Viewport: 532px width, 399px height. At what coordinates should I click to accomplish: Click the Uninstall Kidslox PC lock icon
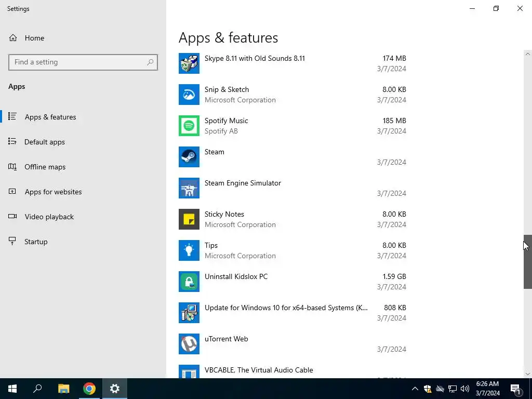(x=189, y=282)
